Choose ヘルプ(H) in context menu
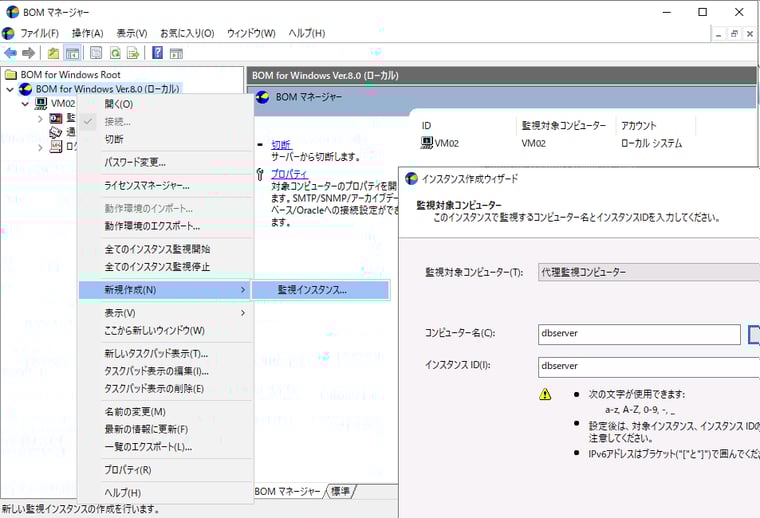Image resolution: width=760 pixels, height=518 pixels. click(165, 493)
